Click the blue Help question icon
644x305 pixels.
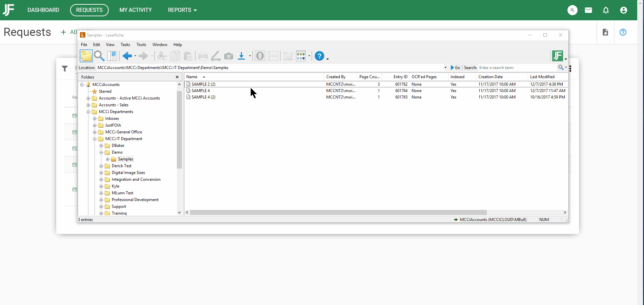[319, 56]
